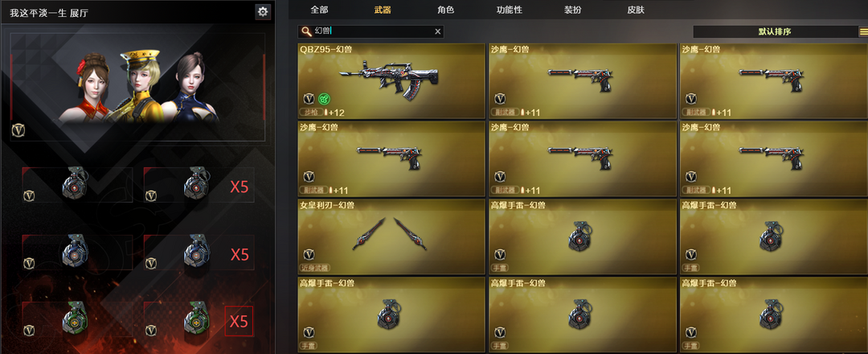Open the 皮肤 tab

click(636, 10)
